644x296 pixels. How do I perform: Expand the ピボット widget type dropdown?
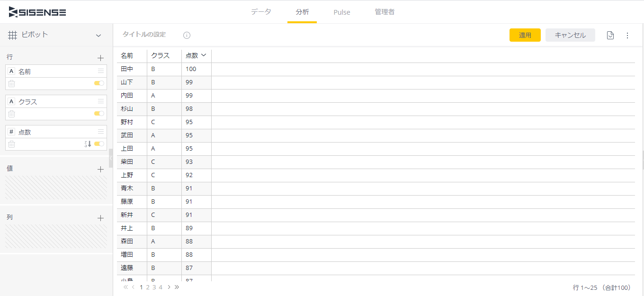click(98, 35)
